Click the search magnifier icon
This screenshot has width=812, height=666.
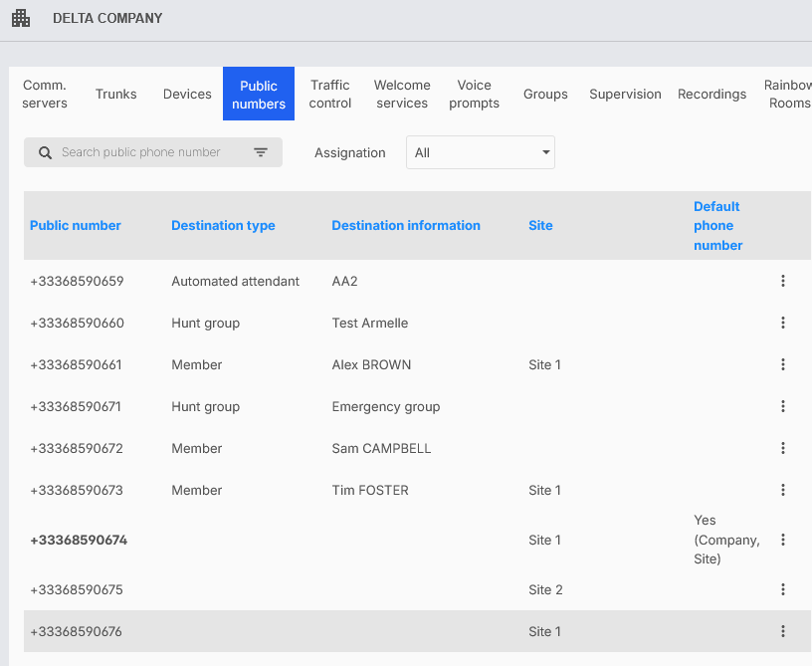[45, 152]
